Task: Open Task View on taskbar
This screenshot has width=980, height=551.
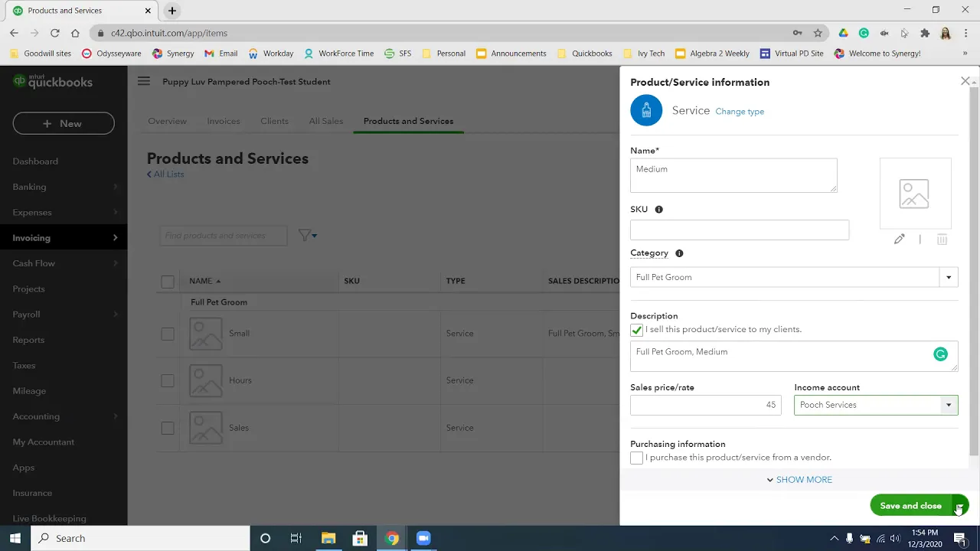Action: pos(296,538)
